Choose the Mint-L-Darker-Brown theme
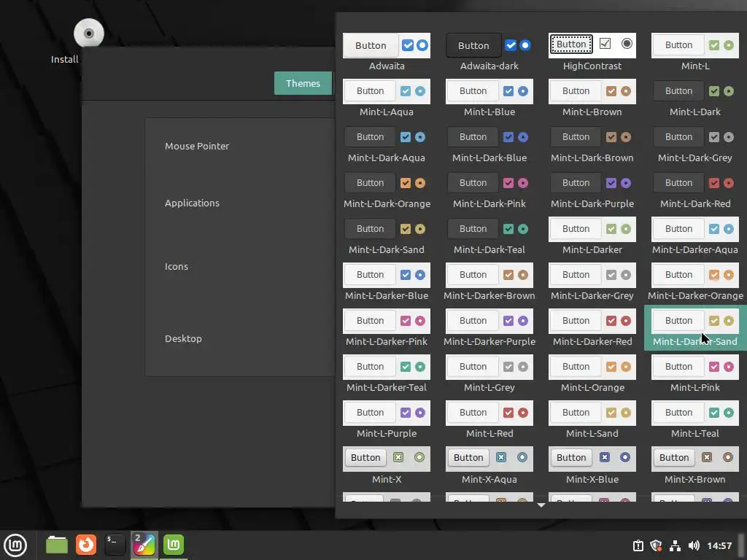The height and width of the screenshot is (560, 747). coord(489,282)
